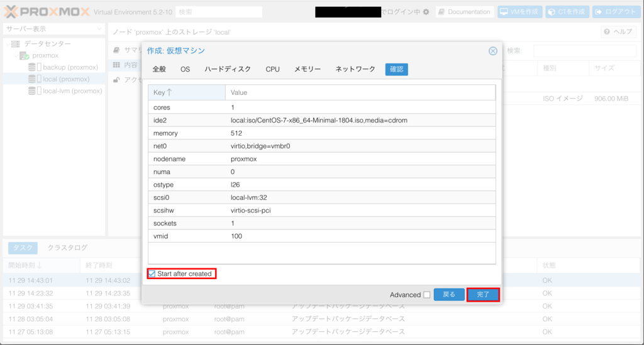Click the summary book icon in side panel
Image resolution: width=644 pixels, height=345 pixels.
point(116,50)
